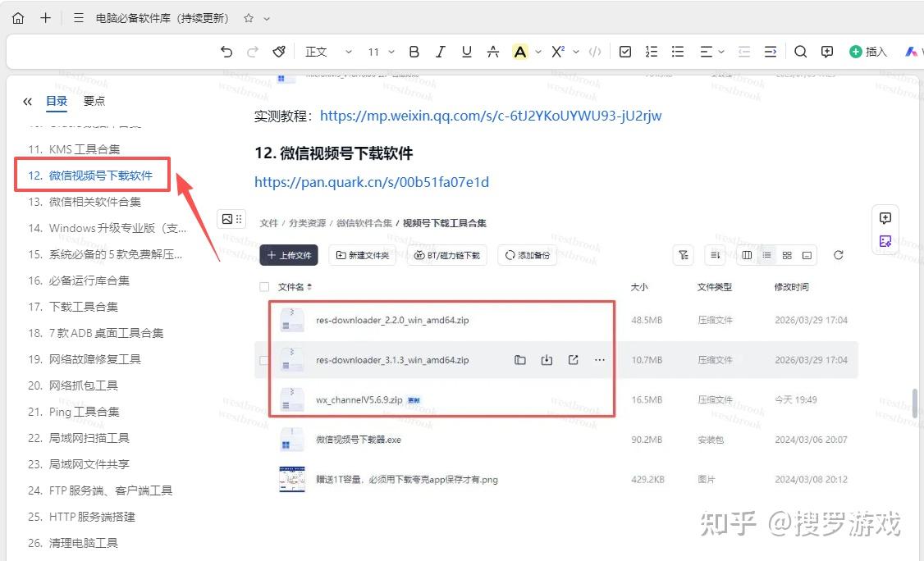Open the font size 11 dropdown
The height and width of the screenshot is (561, 924).
pyautogui.click(x=381, y=52)
